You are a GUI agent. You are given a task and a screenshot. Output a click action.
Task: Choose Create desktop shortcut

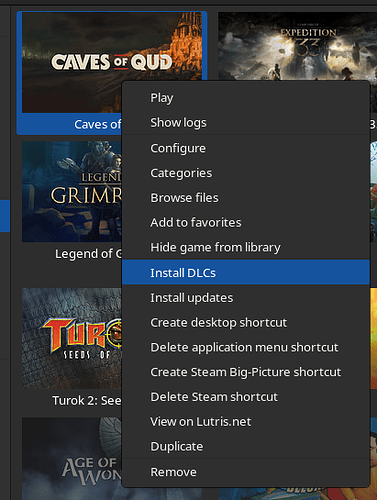coord(246,323)
